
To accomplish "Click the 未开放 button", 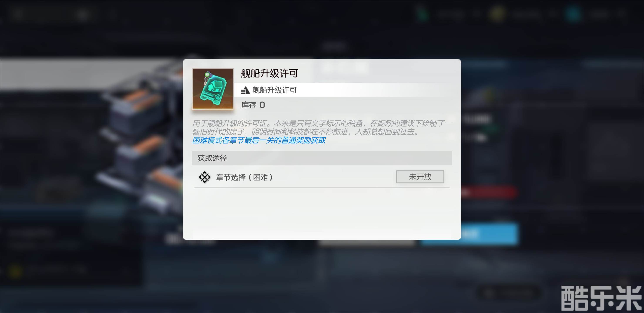I will click(x=420, y=177).
